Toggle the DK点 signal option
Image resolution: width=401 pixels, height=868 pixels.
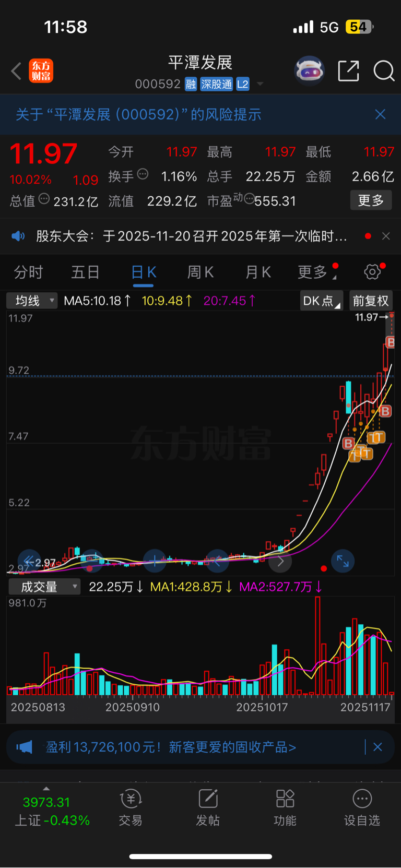click(x=321, y=301)
